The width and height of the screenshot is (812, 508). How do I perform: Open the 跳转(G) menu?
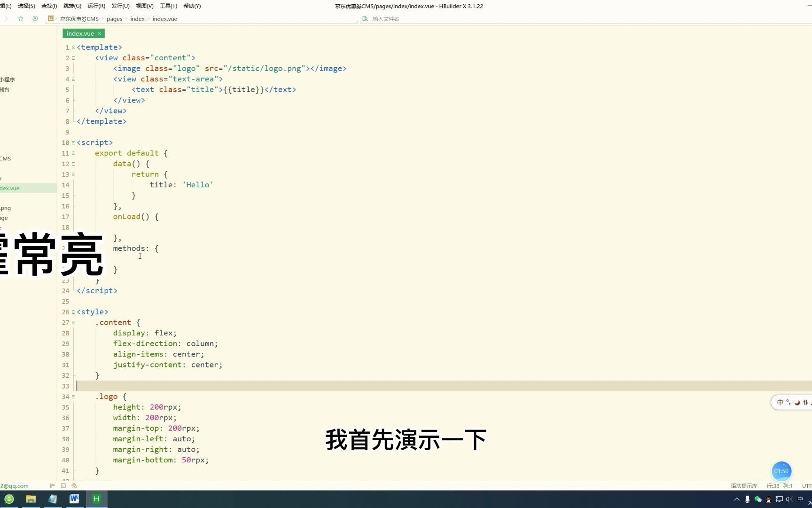click(x=72, y=6)
